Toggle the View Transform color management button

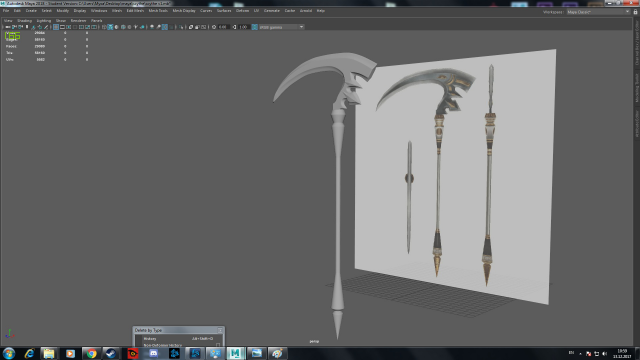(255, 27)
